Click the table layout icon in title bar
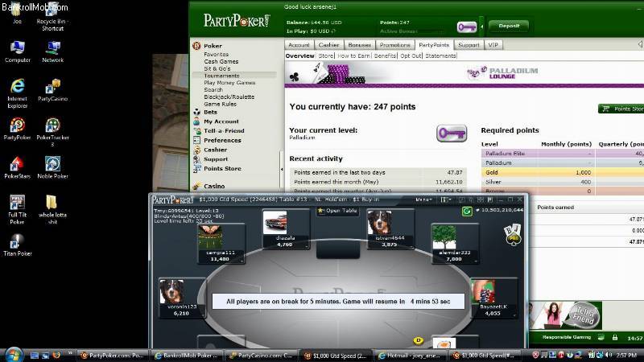 tap(445, 200)
